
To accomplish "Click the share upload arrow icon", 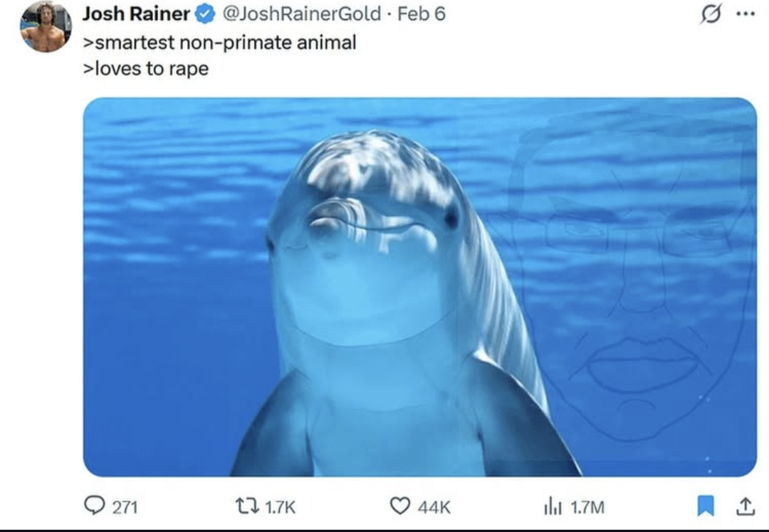I will coord(744,506).
